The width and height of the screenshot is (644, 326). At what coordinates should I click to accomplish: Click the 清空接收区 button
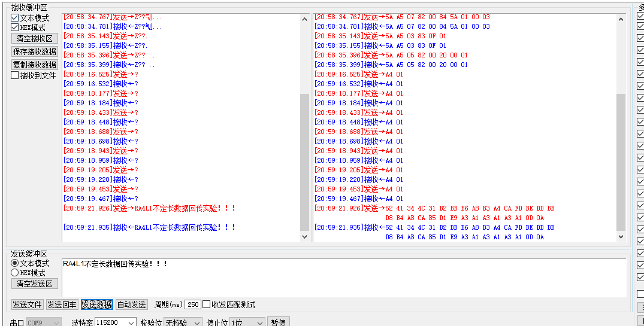pos(35,38)
